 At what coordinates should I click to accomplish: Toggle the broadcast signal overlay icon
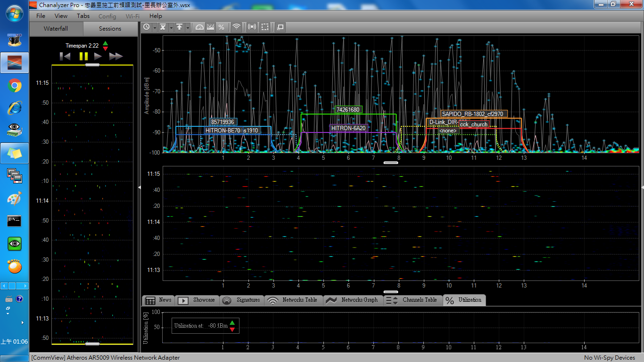[252, 27]
